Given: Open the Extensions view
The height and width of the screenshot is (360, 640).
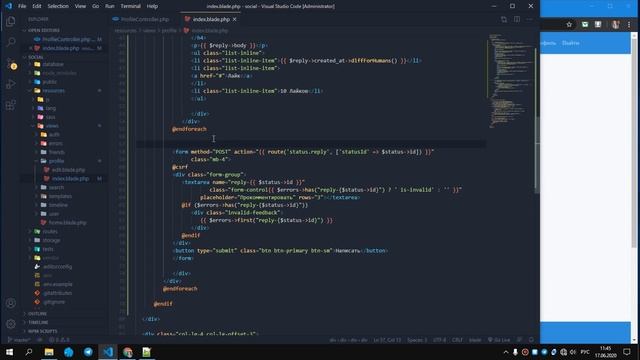Looking at the screenshot, I should [x=11, y=105].
